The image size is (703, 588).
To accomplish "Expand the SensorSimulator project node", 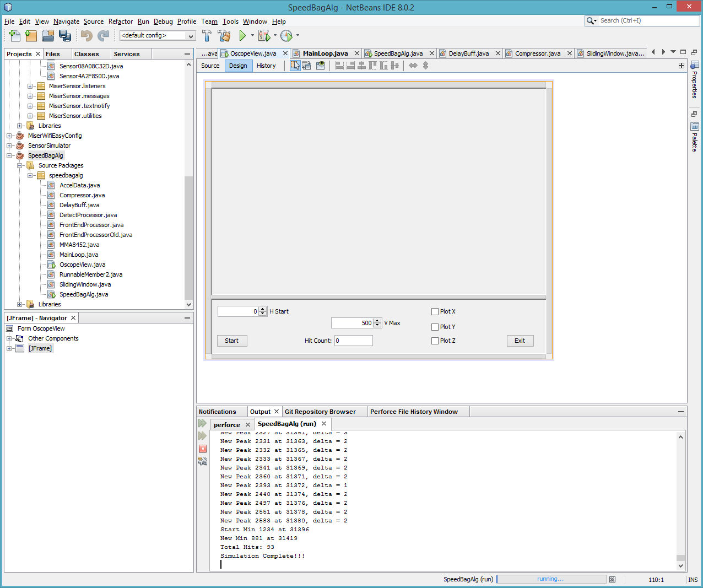I will (9, 145).
